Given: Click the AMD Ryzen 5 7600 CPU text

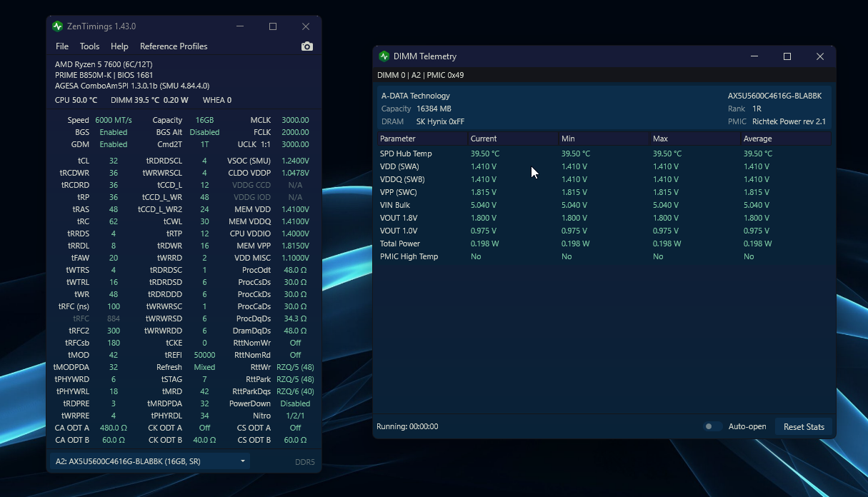Looking at the screenshot, I should pyautogui.click(x=104, y=64).
